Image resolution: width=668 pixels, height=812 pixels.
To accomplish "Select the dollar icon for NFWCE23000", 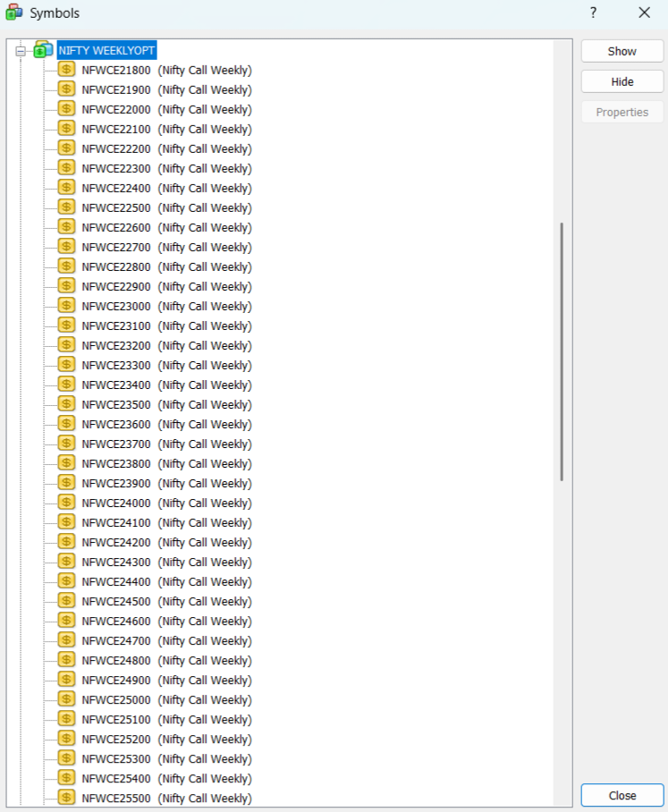I will [x=66, y=306].
